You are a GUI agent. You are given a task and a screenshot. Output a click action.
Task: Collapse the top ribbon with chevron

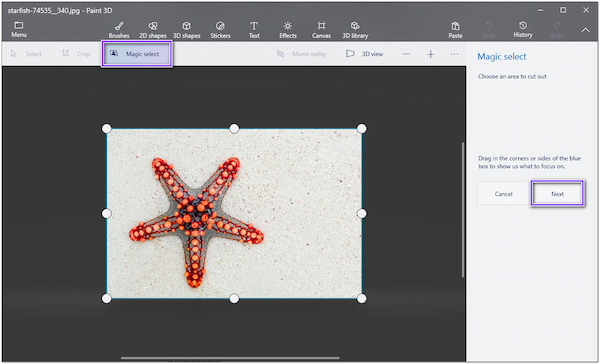tap(586, 30)
